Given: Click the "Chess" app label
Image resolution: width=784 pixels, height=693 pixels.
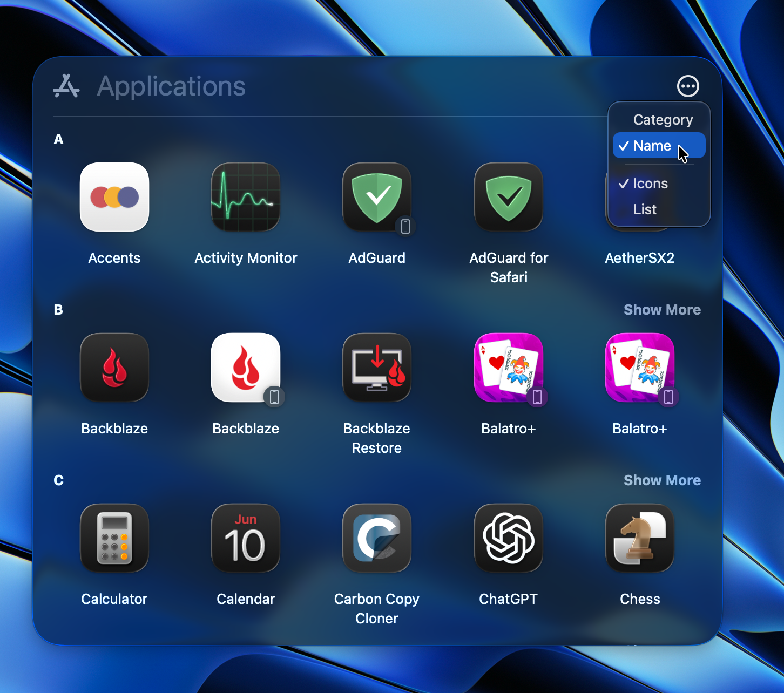Looking at the screenshot, I should pyautogui.click(x=640, y=599).
